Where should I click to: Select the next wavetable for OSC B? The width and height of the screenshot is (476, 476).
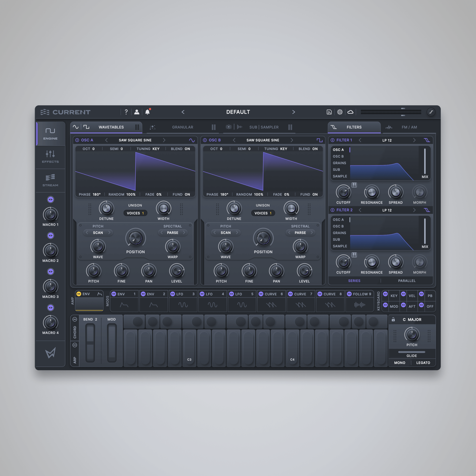tap(292, 140)
